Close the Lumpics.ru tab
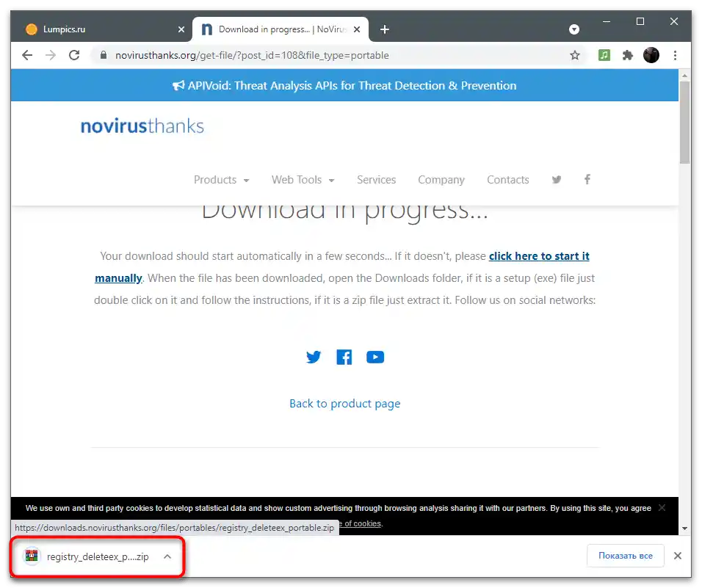This screenshot has height=588, width=702. (181, 29)
